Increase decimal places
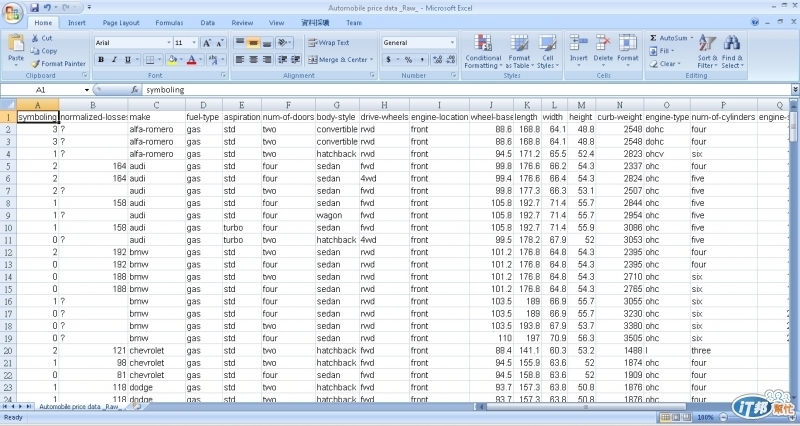This screenshot has height=426, width=800. point(437,60)
